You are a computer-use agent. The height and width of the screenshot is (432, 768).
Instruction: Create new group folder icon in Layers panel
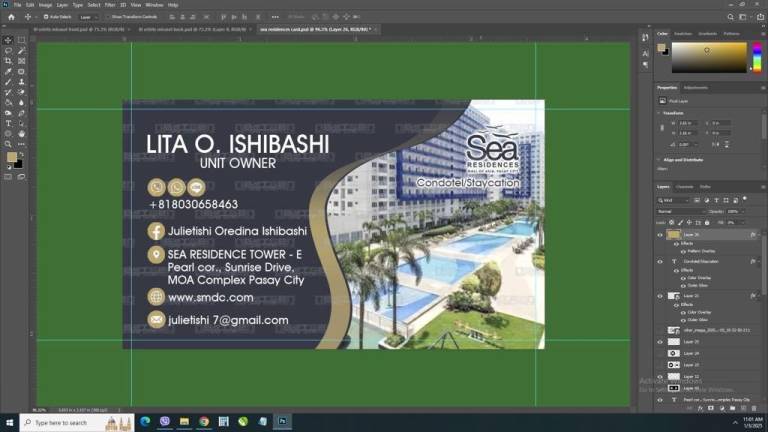(x=733, y=408)
